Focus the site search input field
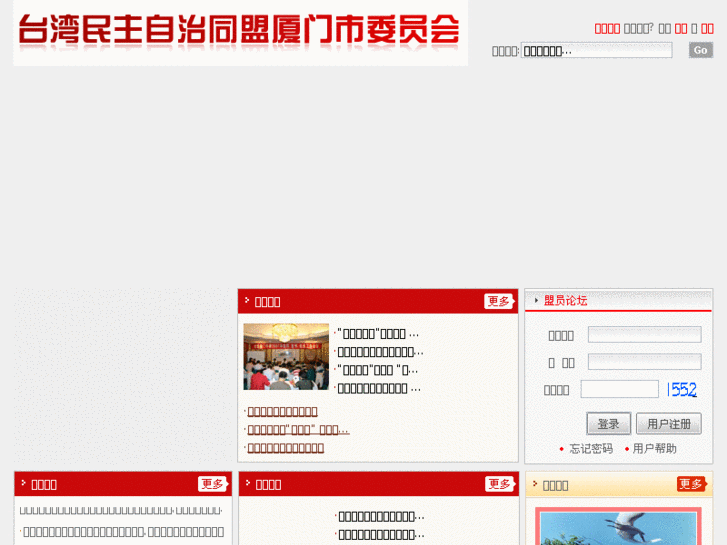 pyautogui.click(x=597, y=51)
